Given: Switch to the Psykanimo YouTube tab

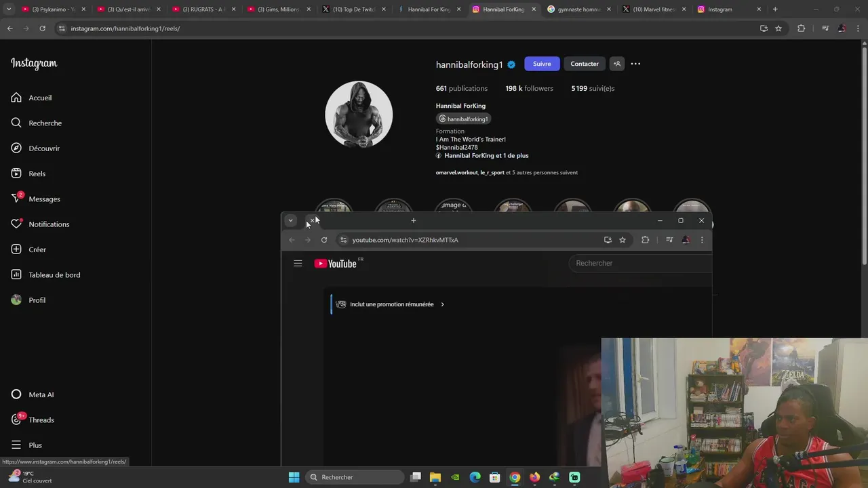Looking at the screenshot, I should 52,9.
